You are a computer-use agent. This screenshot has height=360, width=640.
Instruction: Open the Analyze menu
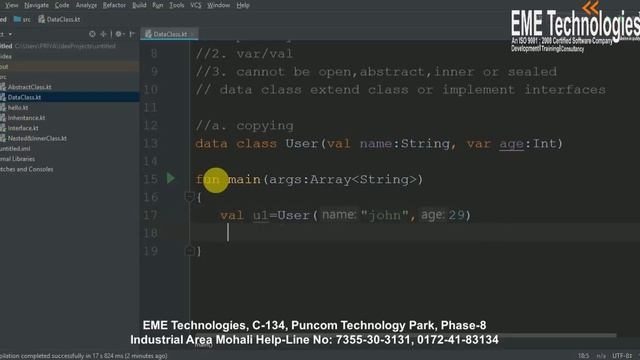click(x=86, y=5)
